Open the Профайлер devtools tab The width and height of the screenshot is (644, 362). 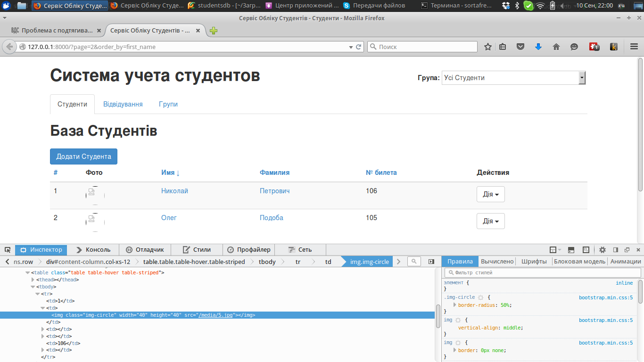[x=248, y=250]
